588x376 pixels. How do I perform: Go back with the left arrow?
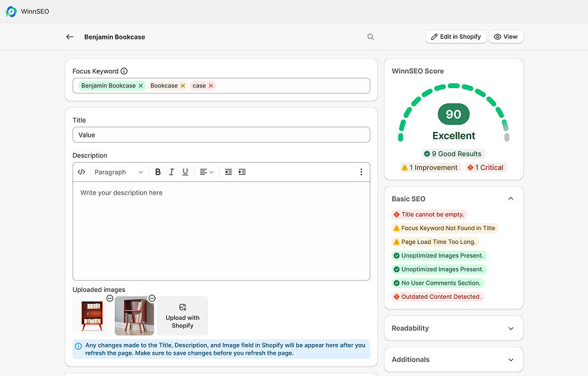70,37
